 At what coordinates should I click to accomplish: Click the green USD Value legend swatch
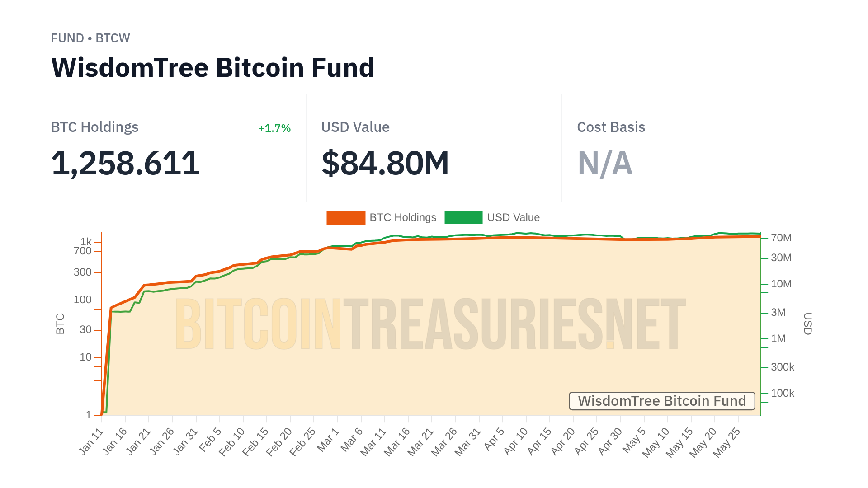[x=463, y=217]
